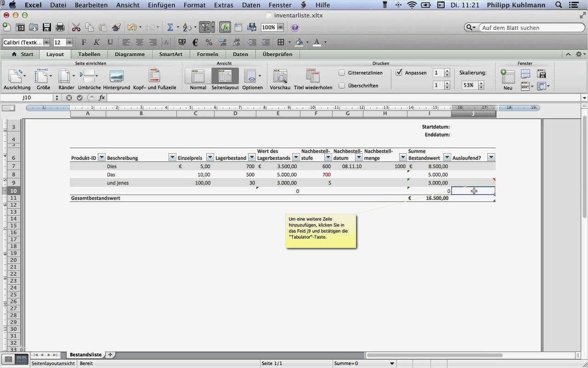Click the AutoSum sigma icon
Image resolution: width=588 pixels, height=368 pixels.
tap(170, 28)
